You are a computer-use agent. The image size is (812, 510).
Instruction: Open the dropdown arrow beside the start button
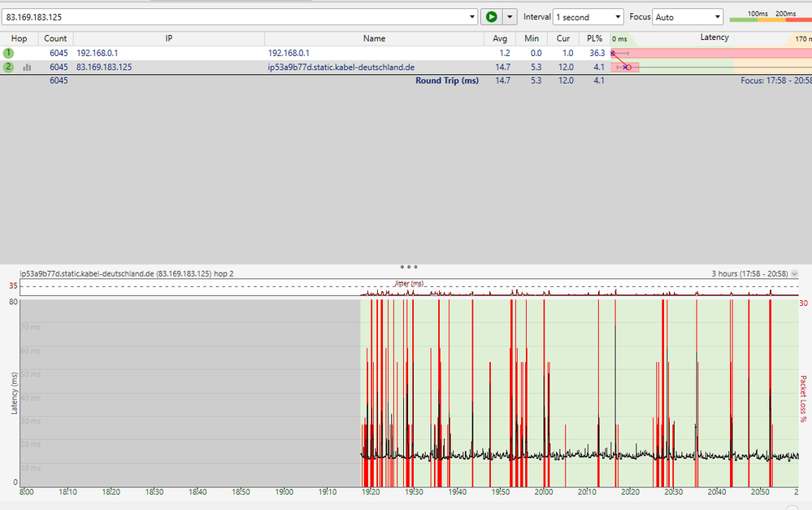point(510,17)
